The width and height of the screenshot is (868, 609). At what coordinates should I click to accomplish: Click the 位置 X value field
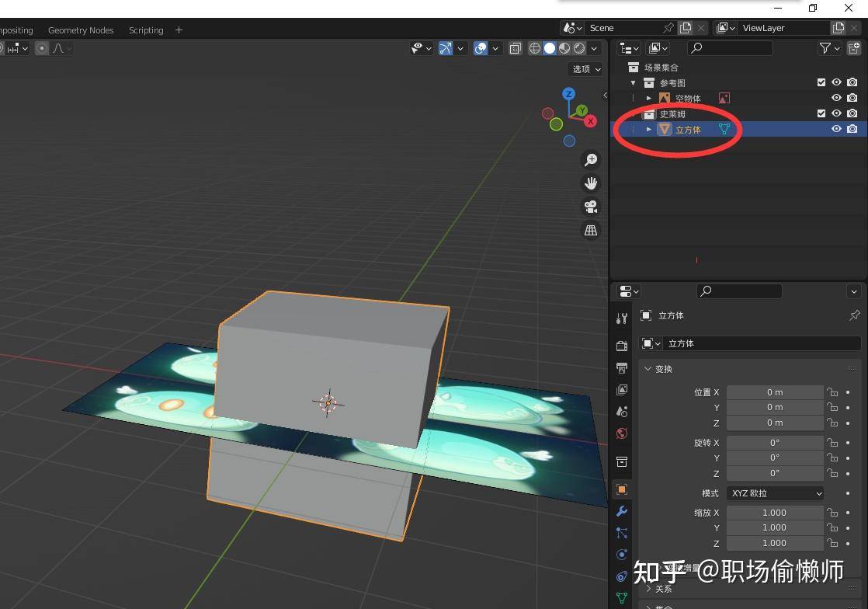(775, 392)
